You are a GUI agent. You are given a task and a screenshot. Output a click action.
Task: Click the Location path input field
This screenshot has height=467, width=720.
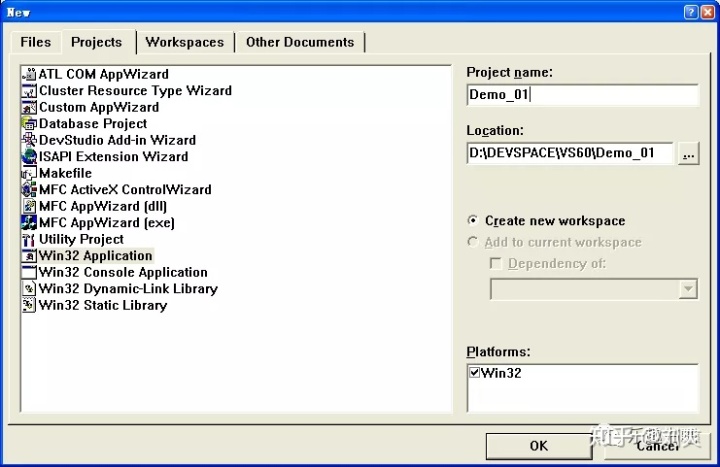tap(570, 153)
